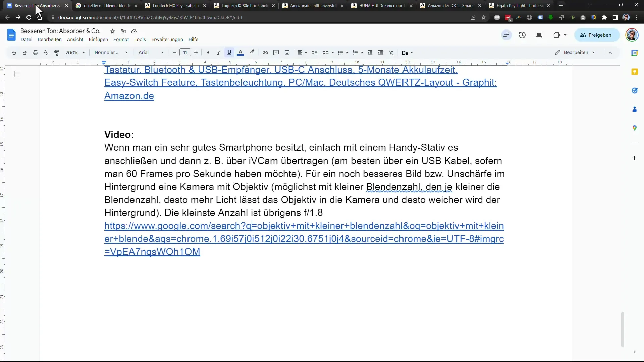The image size is (644, 362).
Task: Toggle Underline formatting button
Action: (x=229, y=52)
